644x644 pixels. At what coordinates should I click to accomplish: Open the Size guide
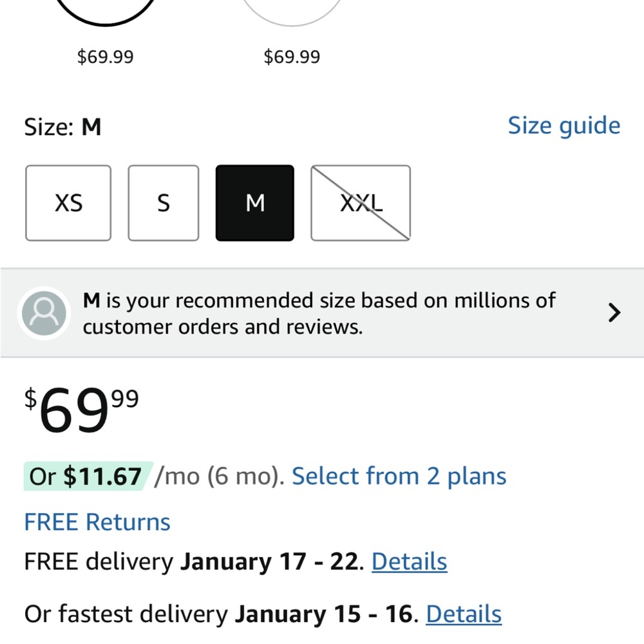tap(563, 126)
